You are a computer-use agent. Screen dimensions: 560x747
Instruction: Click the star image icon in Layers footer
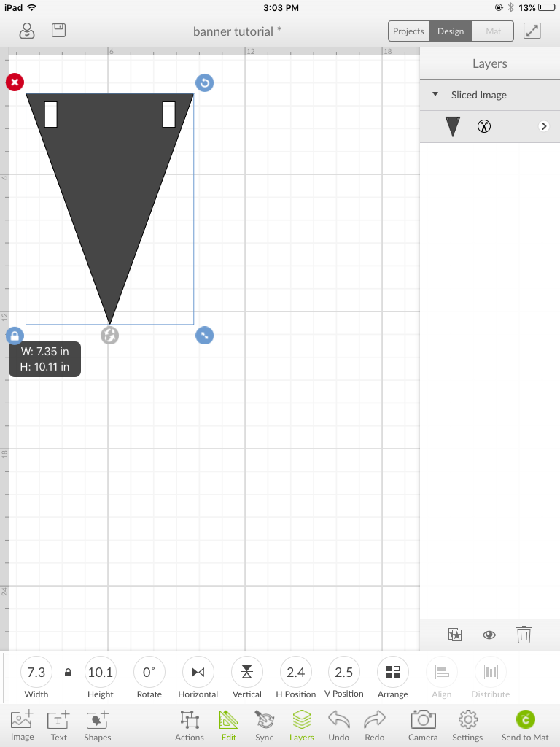point(455,635)
